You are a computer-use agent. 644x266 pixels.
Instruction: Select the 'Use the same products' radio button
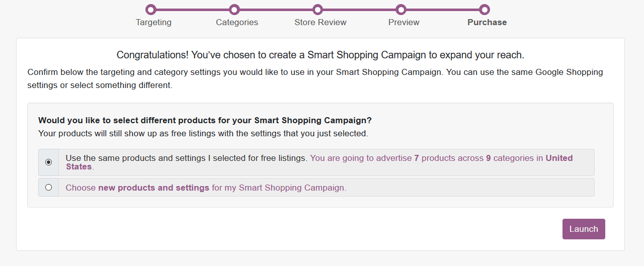48,162
